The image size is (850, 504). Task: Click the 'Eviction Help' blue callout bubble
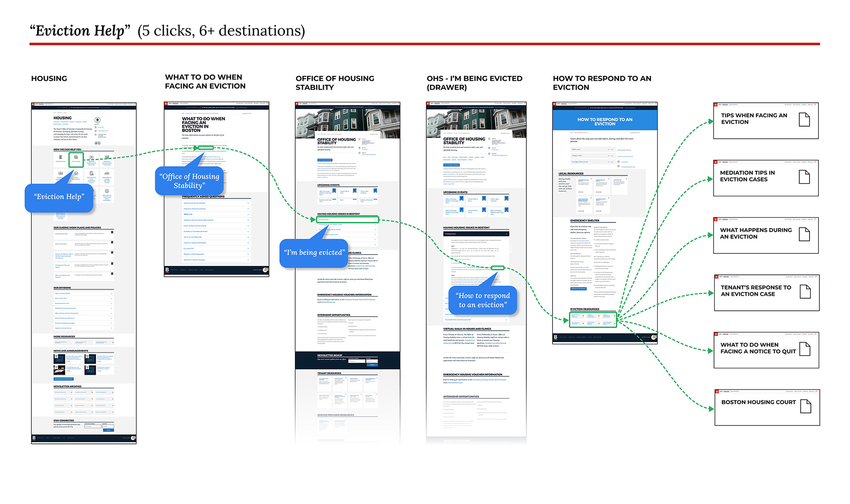(59, 197)
